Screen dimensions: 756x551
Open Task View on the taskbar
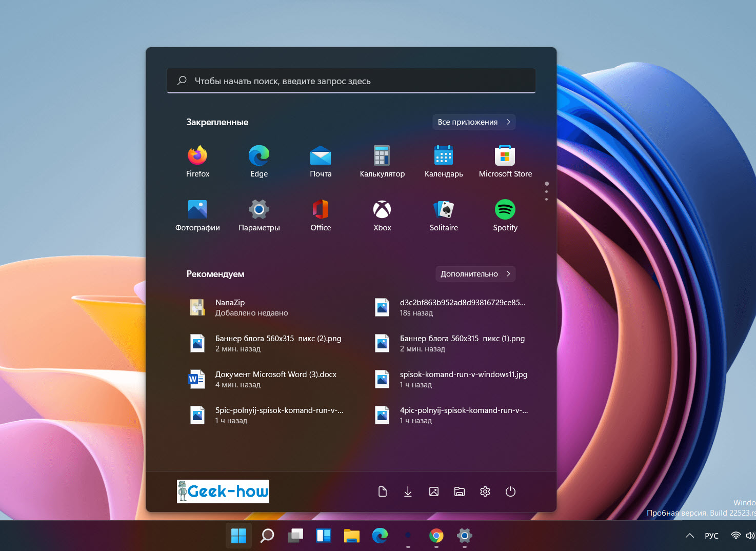(295, 536)
